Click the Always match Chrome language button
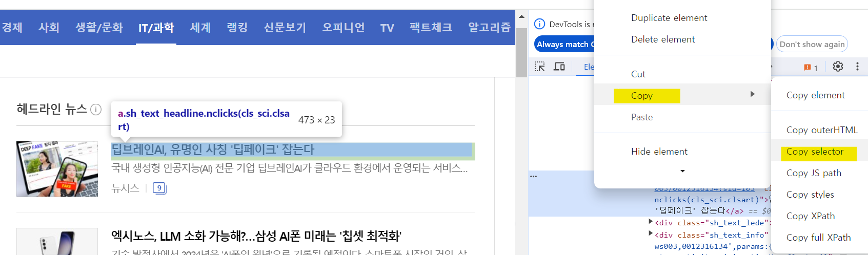The image size is (868, 255). pyautogui.click(x=564, y=45)
